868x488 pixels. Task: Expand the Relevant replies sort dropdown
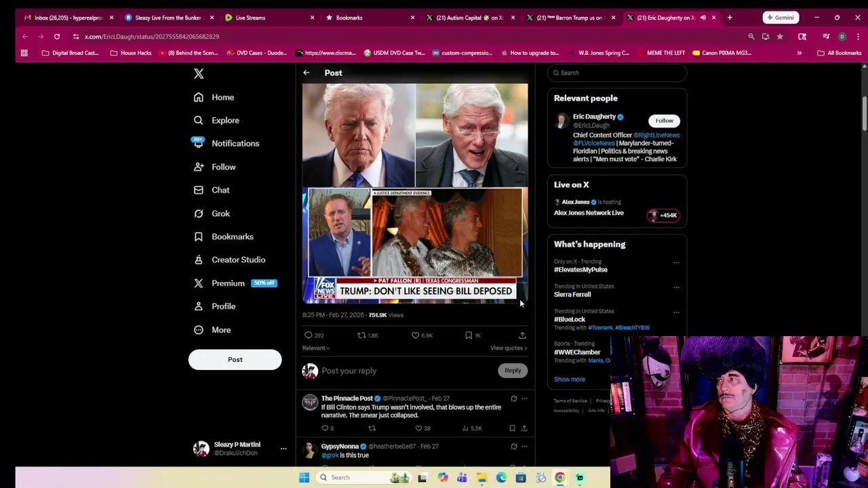[316, 348]
